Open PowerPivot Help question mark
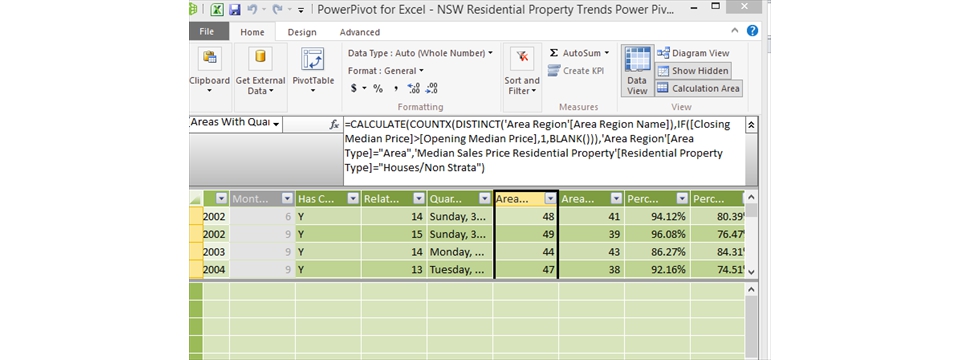The image size is (960, 360). click(x=752, y=31)
